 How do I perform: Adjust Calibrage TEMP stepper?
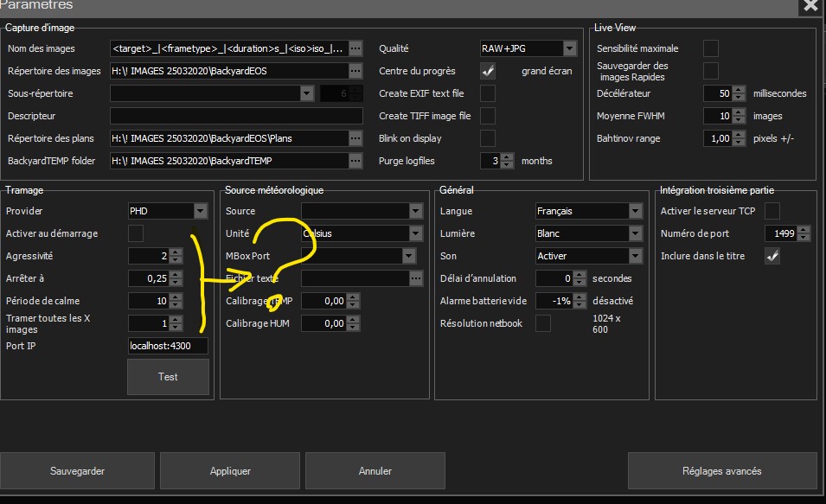[354, 301]
